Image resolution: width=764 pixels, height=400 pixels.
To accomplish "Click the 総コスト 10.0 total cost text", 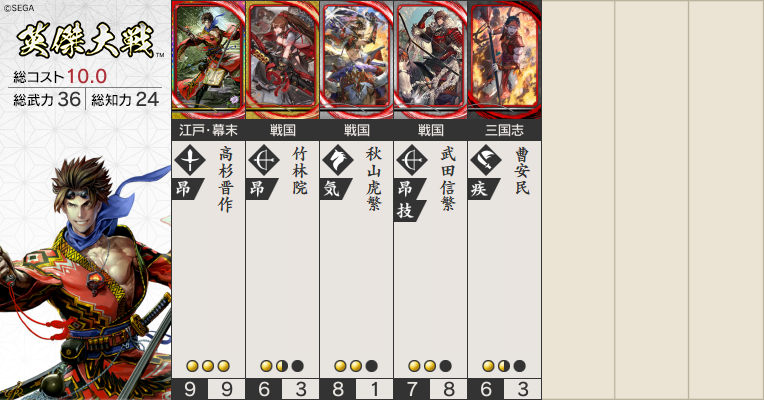I will (60, 76).
